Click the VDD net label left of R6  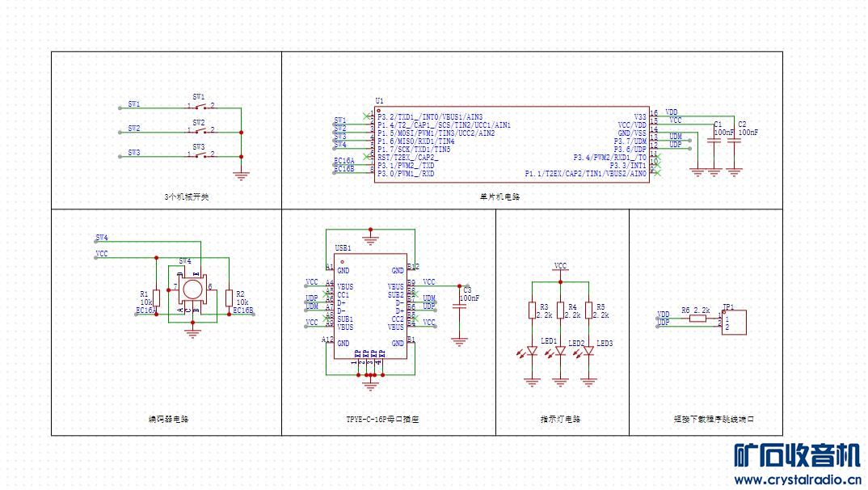click(664, 314)
